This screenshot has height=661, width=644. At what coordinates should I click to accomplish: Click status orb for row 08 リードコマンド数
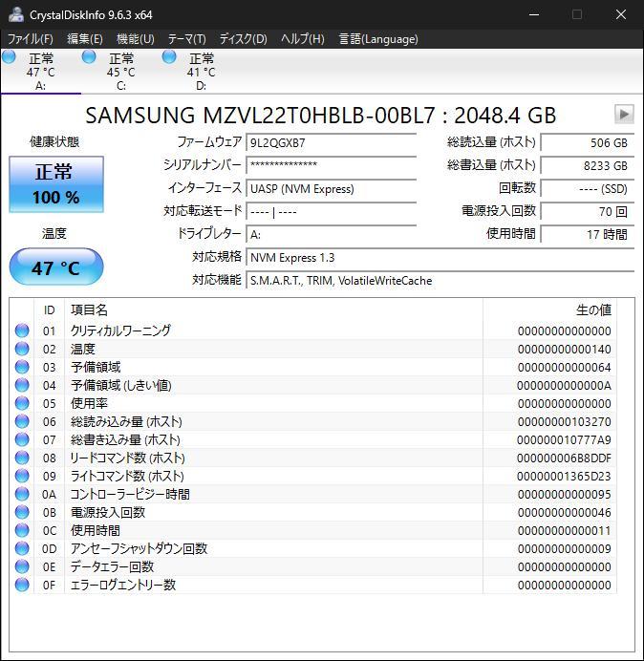pos(22,458)
